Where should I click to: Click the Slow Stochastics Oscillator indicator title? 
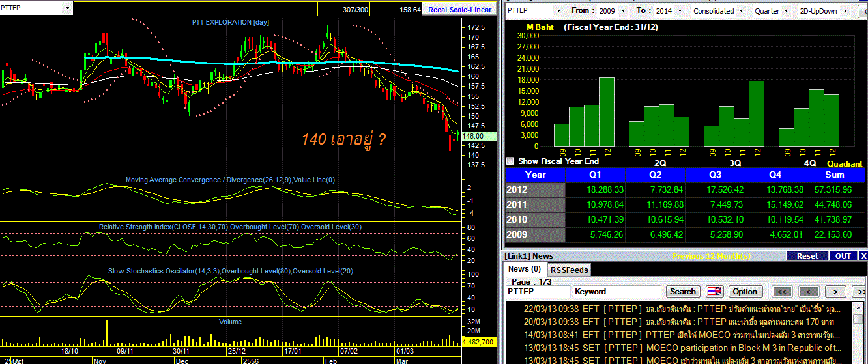pos(230,271)
